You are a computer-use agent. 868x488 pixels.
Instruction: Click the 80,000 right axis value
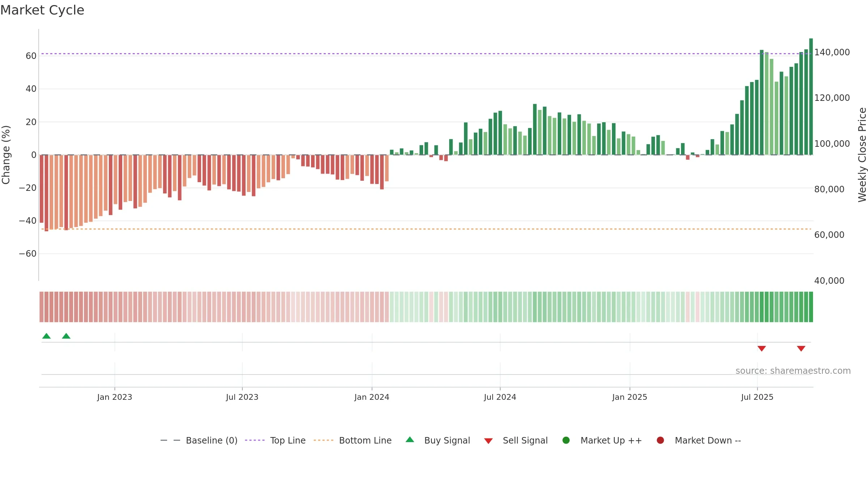[829, 189]
